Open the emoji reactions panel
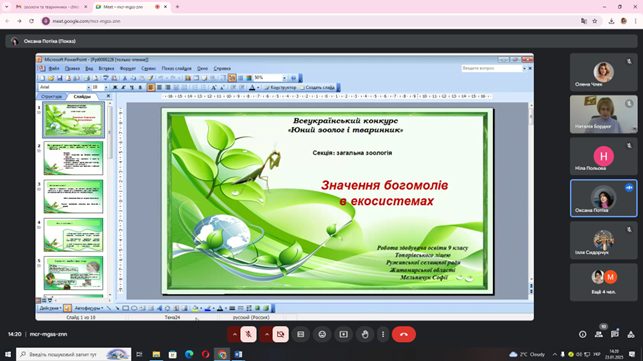The height and width of the screenshot is (361, 643). click(x=322, y=334)
